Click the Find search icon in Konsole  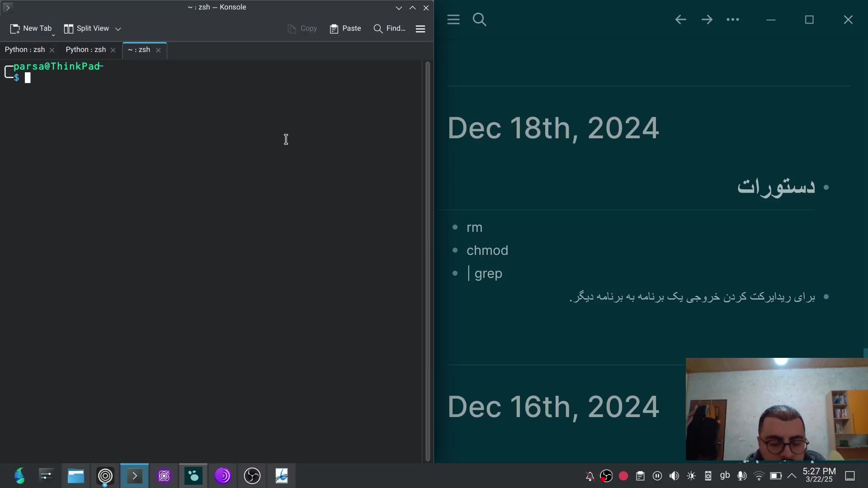point(378,29)
